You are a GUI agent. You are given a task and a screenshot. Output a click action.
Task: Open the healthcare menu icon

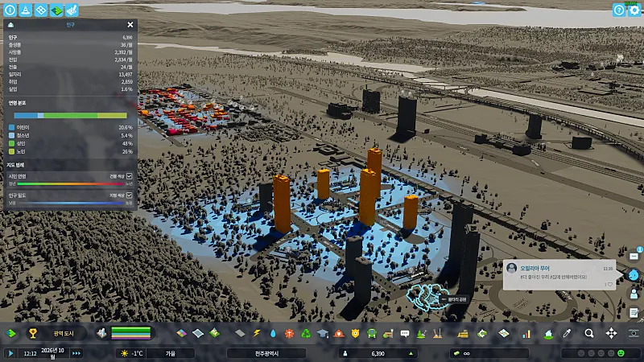tap(290, 333)
